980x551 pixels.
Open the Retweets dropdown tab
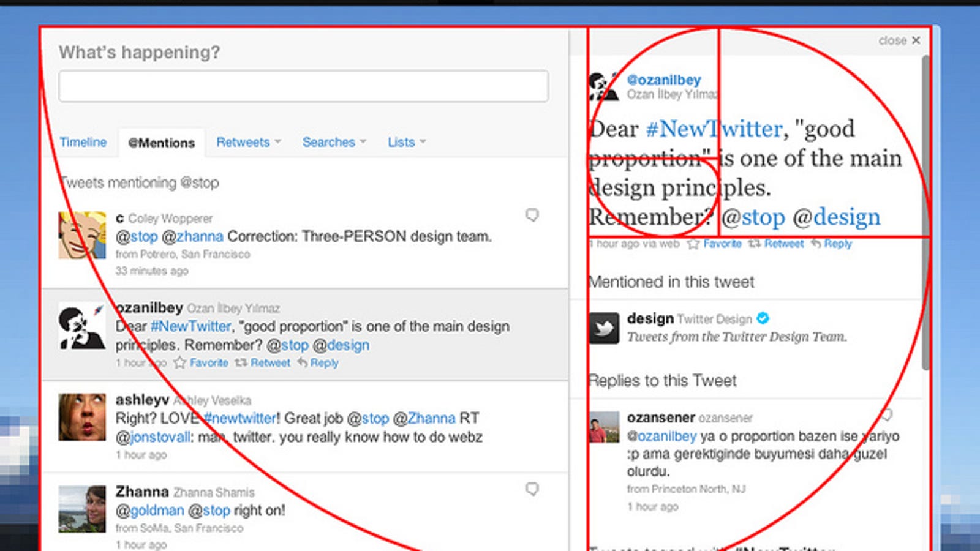248,142
